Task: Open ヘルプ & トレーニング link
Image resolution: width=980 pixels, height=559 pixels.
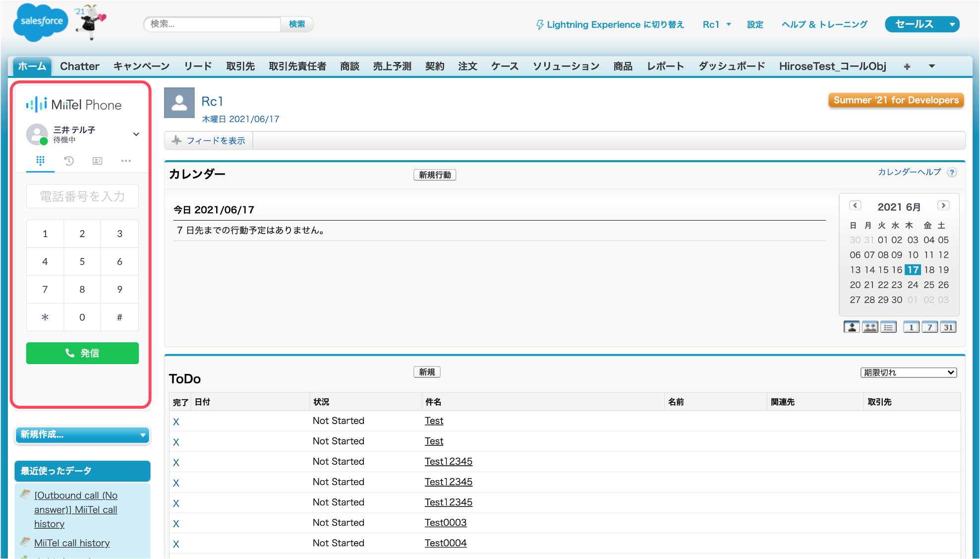Action: point(824,25)
